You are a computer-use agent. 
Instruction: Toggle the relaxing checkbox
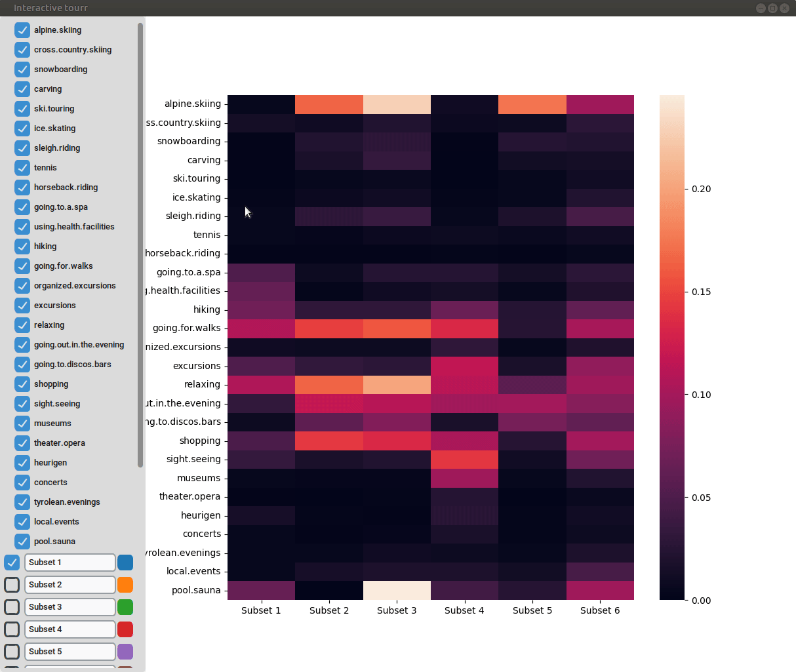pos(22,325)
